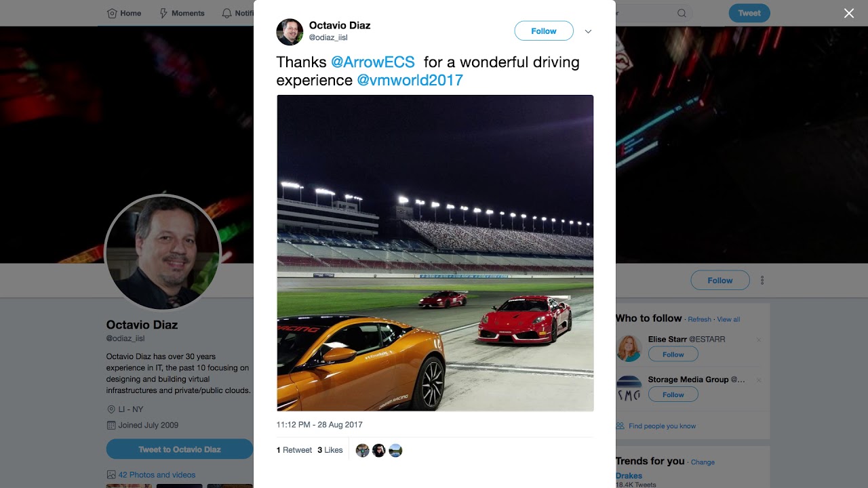View the 1 Retweet list

pos(294,450)
